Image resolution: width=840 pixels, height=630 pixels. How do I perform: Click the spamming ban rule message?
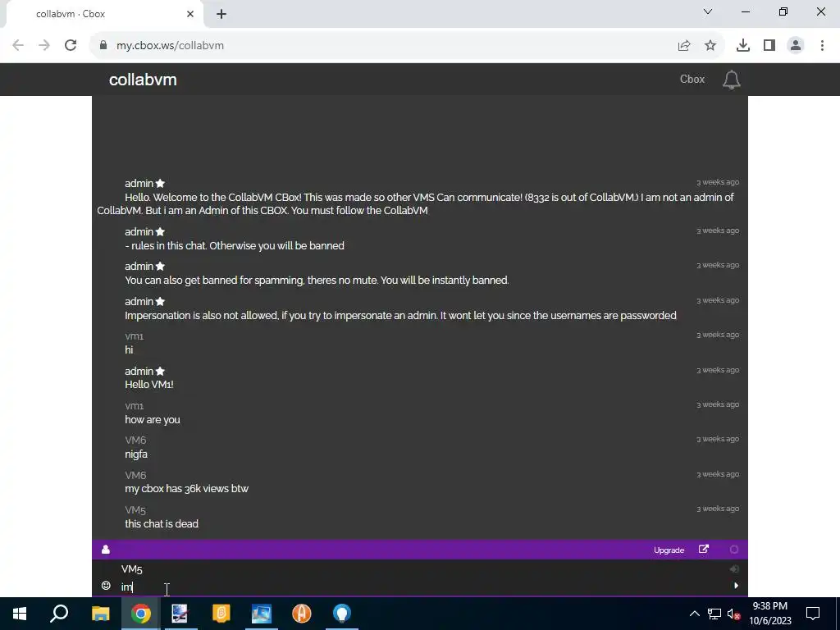[x=317, y=281]
